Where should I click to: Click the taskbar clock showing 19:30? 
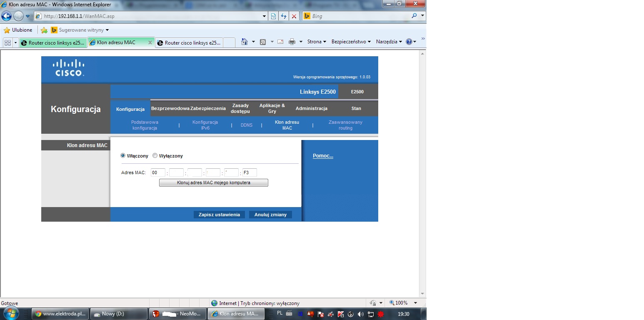click(403, 314)
